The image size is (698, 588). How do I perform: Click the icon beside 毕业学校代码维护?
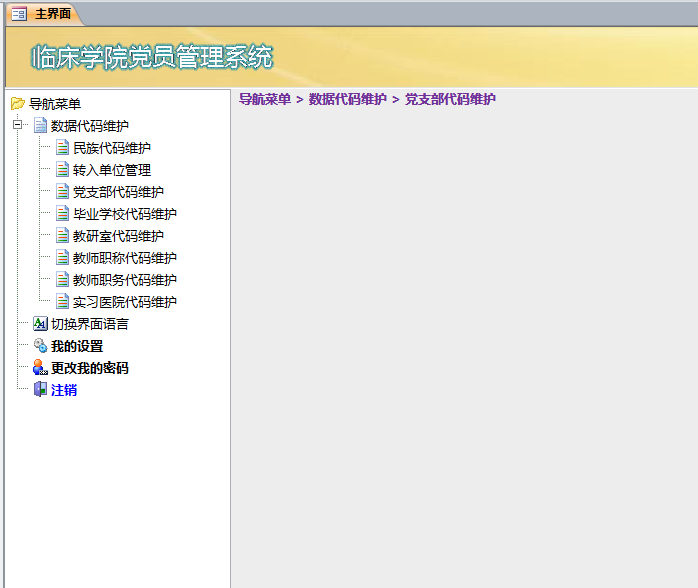click(62, 214)
